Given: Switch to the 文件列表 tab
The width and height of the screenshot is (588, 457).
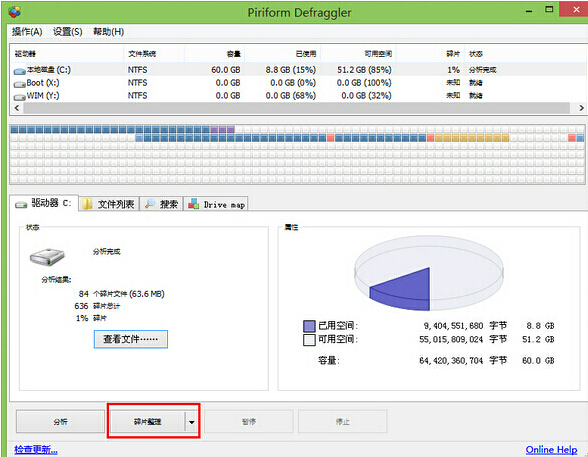Looking at the screenshot, I should click(109, 204).
